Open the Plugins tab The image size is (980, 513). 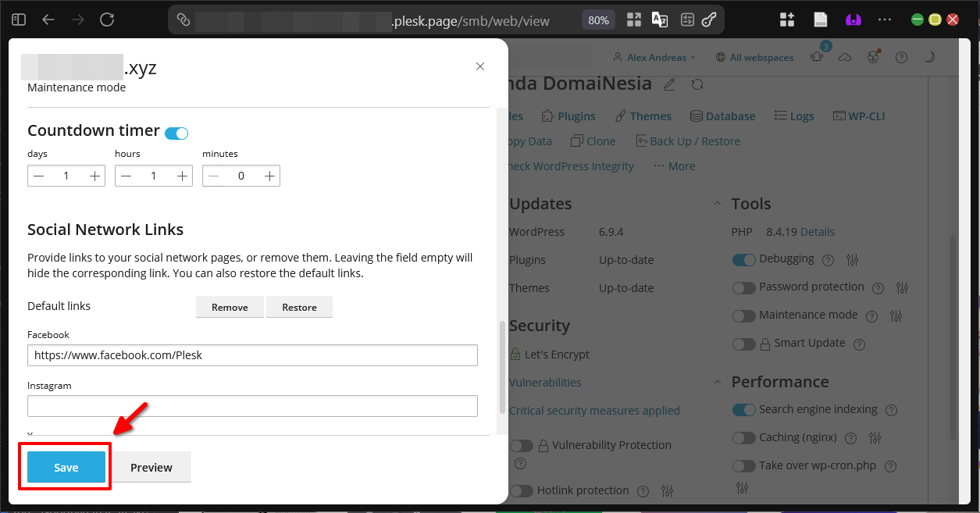(x=568, y=116)
